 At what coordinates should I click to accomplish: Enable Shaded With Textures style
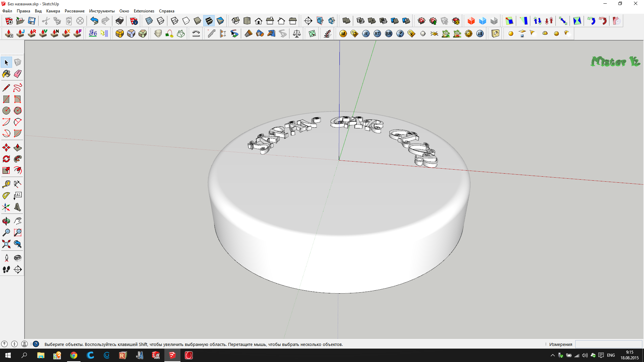(209, 21)
